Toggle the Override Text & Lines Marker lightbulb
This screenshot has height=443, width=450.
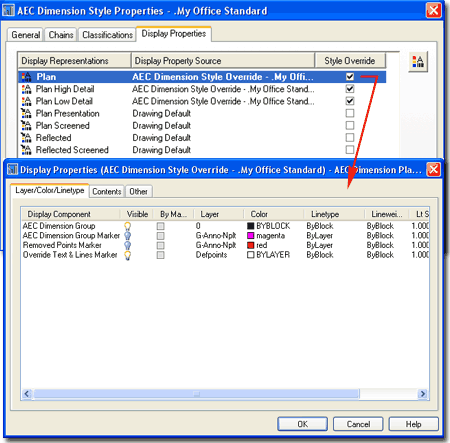pyautogui.click(x=127, y=255)
